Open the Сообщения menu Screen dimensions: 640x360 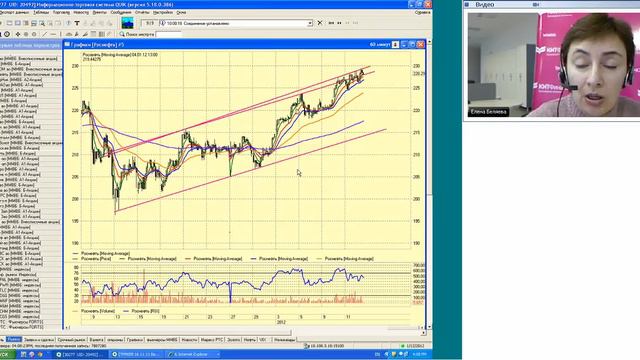pos(121,12)
